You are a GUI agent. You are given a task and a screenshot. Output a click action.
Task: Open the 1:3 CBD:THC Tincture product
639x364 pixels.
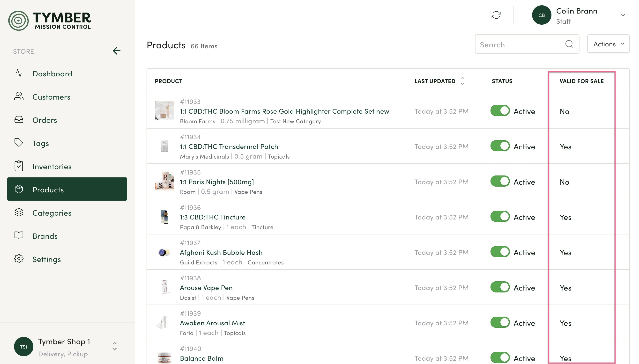pyautogui.click(x=213, y=217)
